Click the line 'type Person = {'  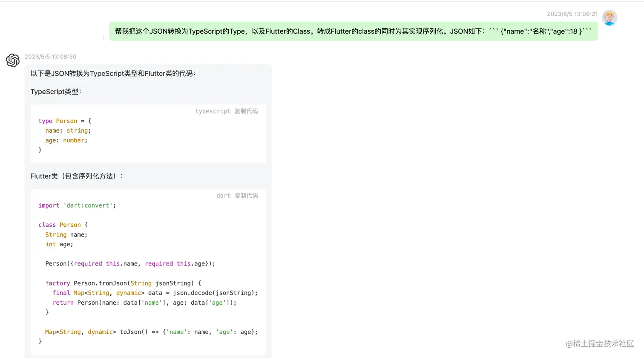pos(65,121)
